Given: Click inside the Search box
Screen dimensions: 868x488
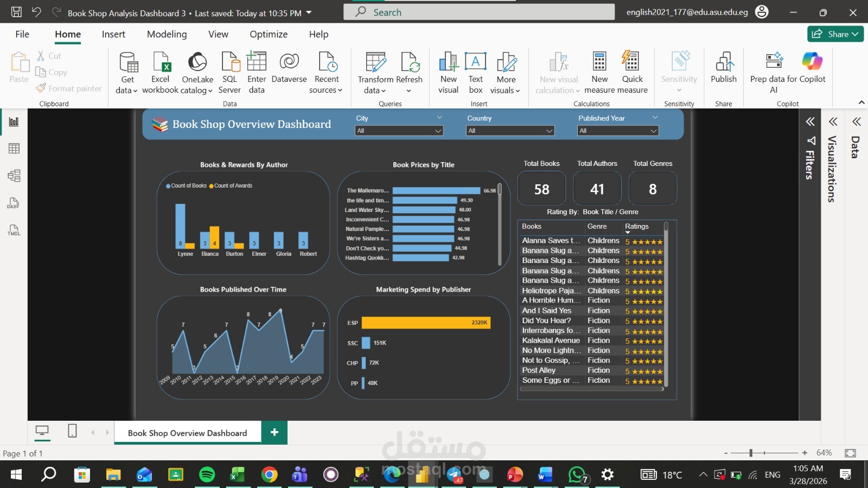Looking at the screenshot, I should pyautogui.click(x=480, y=11).
